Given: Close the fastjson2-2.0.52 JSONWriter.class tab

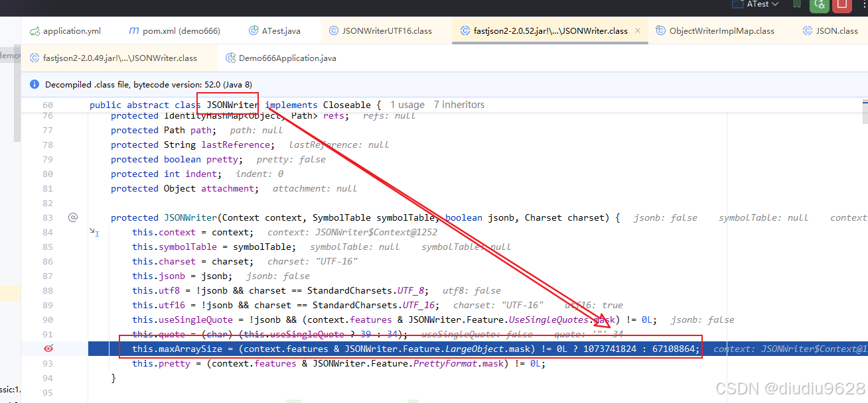Looking at the screenshot, I should point(638,30).
